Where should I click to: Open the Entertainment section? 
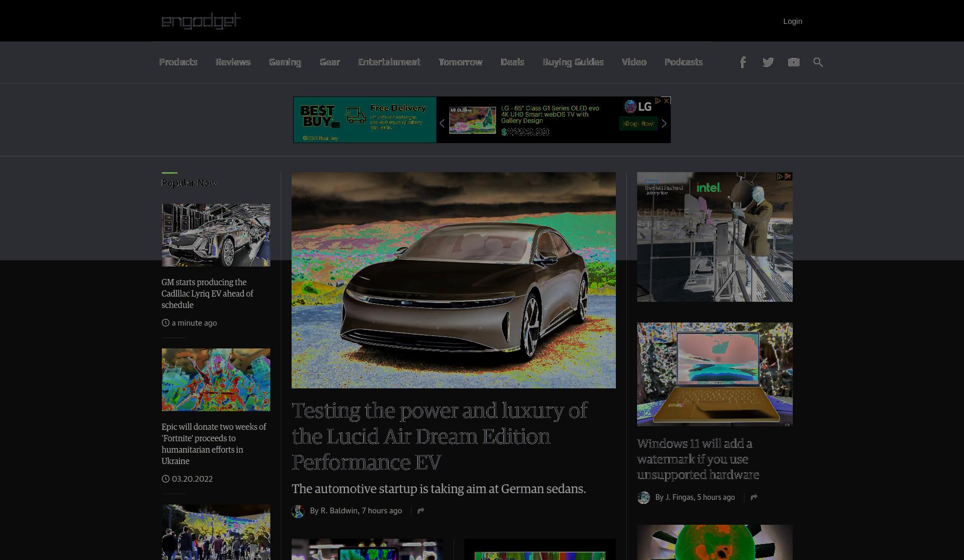389,62
